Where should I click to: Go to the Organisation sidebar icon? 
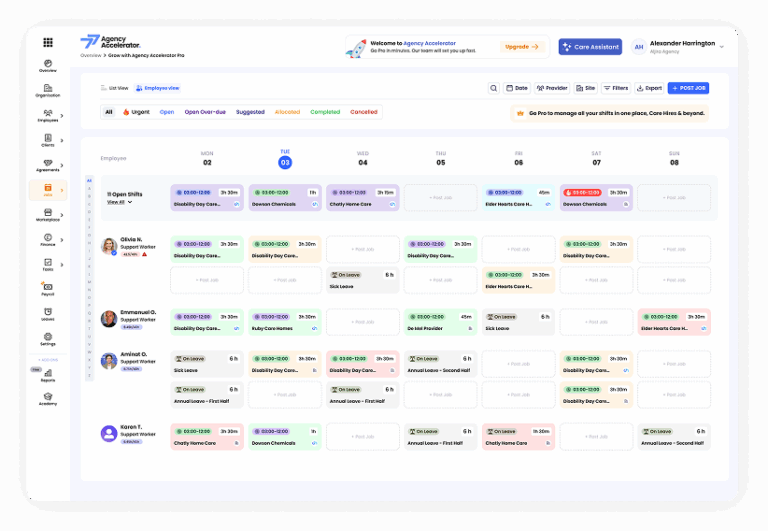(x=48, y=90)
